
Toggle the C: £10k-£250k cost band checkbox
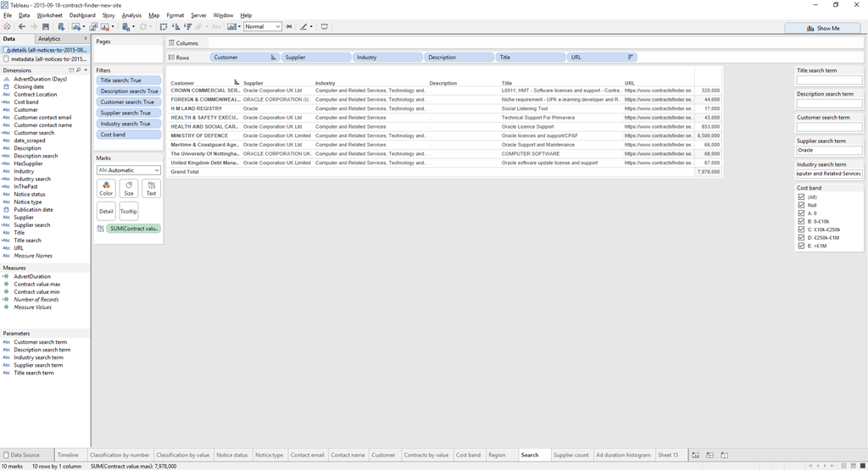click(x=801, y=229)
